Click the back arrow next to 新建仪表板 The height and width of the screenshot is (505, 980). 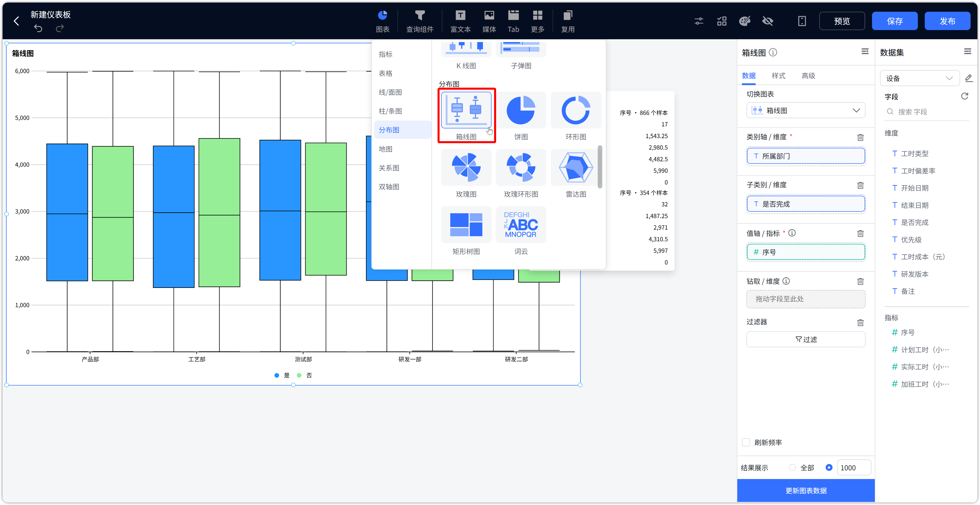click(x=16, y=21)
